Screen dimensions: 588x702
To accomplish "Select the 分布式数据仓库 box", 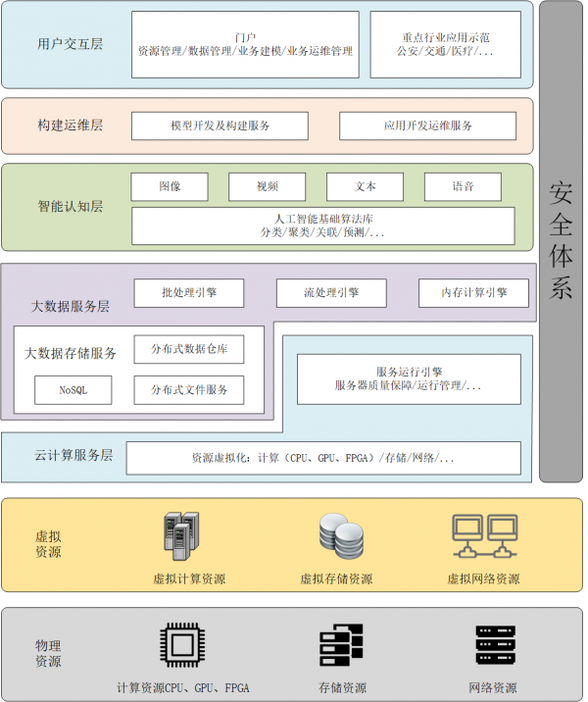I will 189,348.
